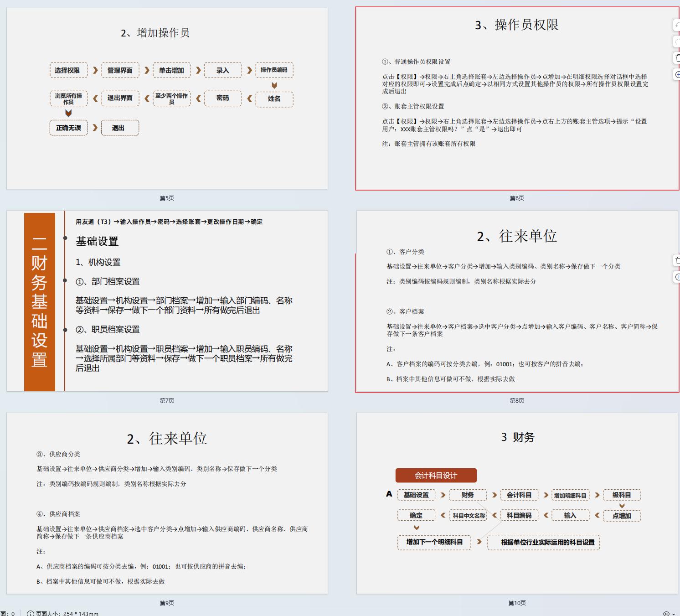
Task: Click the 第8页 page label
Action: [517, 401]
